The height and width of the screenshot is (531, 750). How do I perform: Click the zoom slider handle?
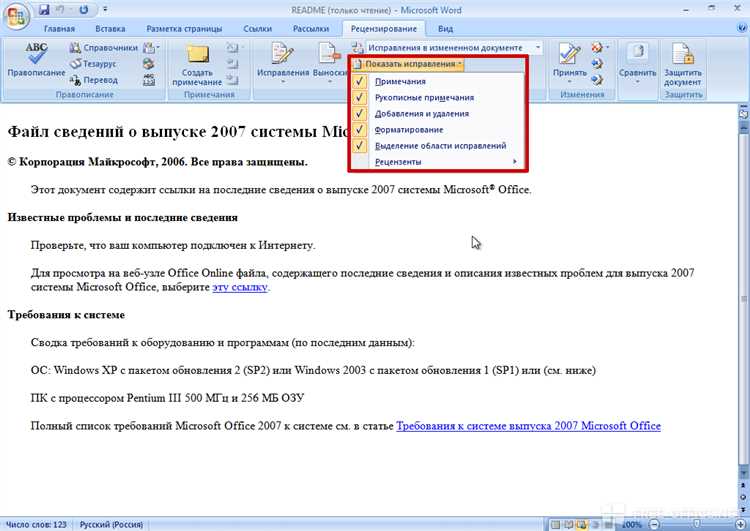[697, 525]
